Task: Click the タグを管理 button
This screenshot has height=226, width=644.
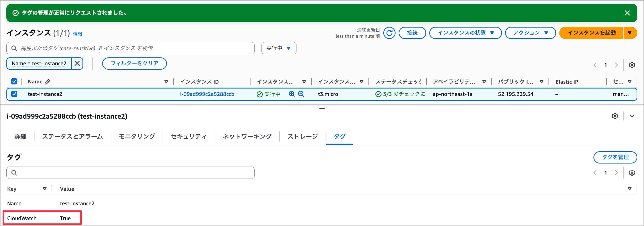Action: coord(615,157)
